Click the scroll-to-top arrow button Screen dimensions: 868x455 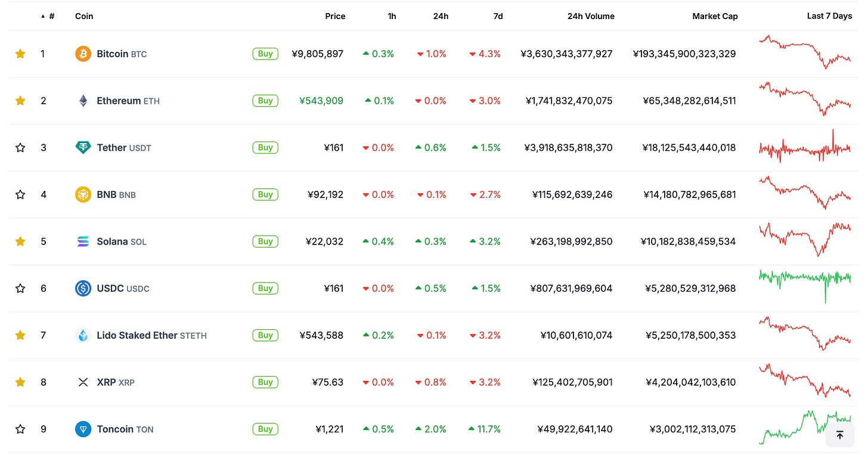coord(840,435)
